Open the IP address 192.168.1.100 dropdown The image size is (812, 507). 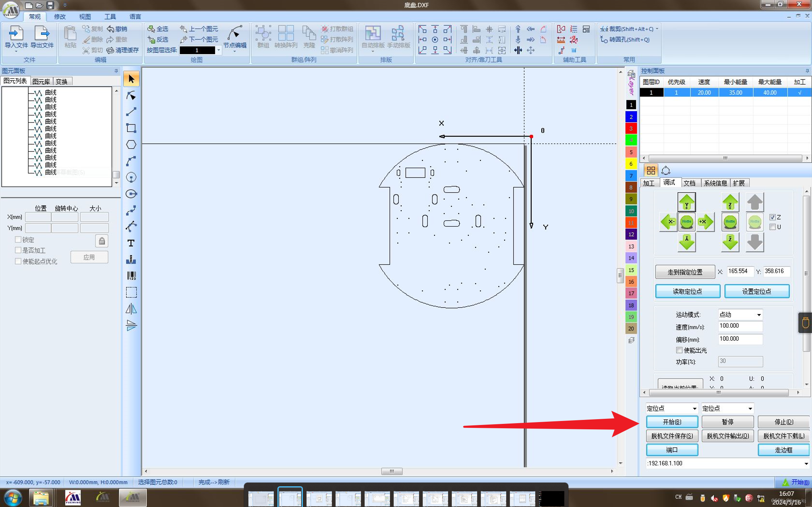(x=806, y=463)
